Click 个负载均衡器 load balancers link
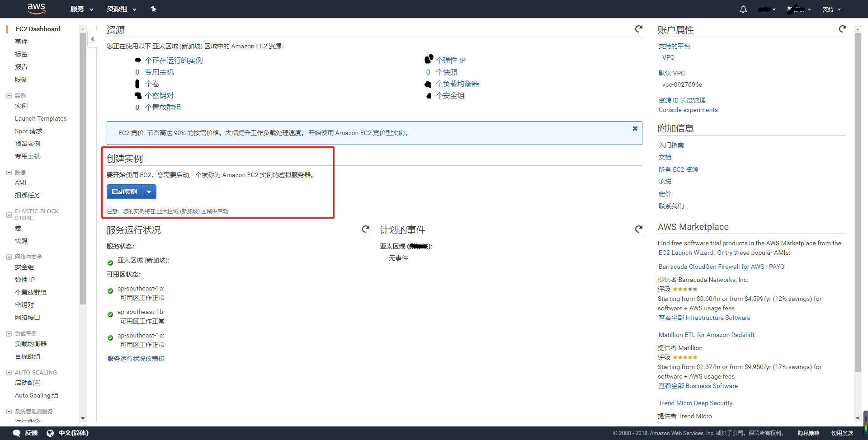 (x=457, y=84)
